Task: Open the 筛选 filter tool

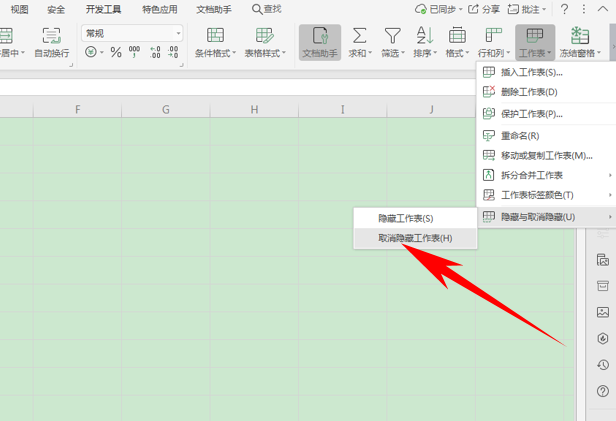Action: 392,42
